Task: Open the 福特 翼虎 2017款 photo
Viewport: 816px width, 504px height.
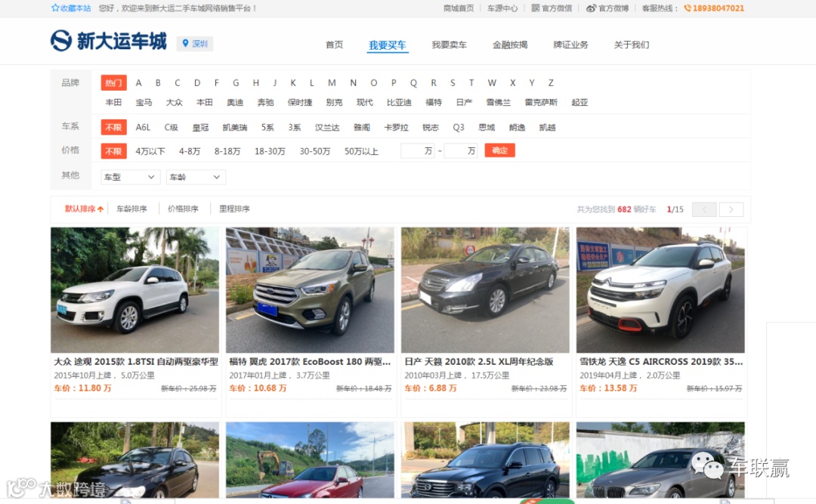Action: [x=311, y=290]
